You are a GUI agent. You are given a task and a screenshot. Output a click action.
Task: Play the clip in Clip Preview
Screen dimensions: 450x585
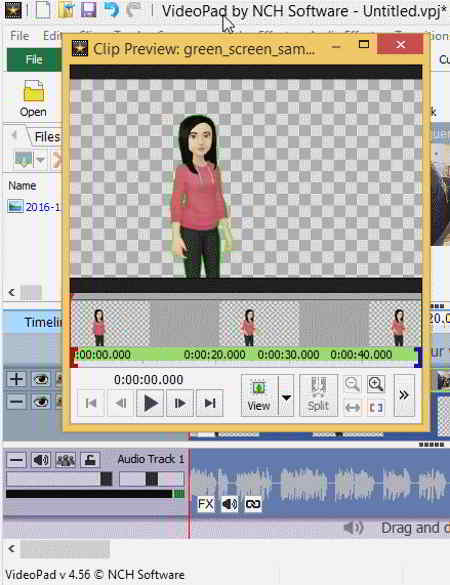coord(150,403)
